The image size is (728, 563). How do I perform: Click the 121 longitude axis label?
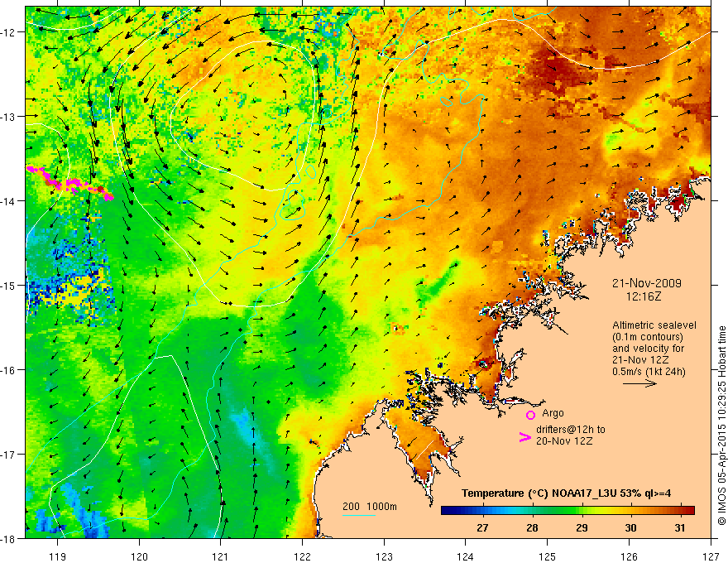(x=221, y=556)
